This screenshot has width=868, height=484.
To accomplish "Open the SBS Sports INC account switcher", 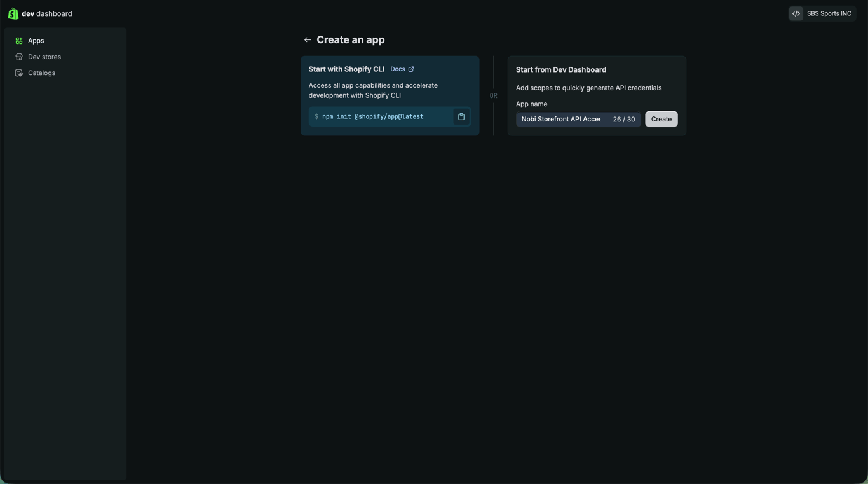I will tap(822, 13).
